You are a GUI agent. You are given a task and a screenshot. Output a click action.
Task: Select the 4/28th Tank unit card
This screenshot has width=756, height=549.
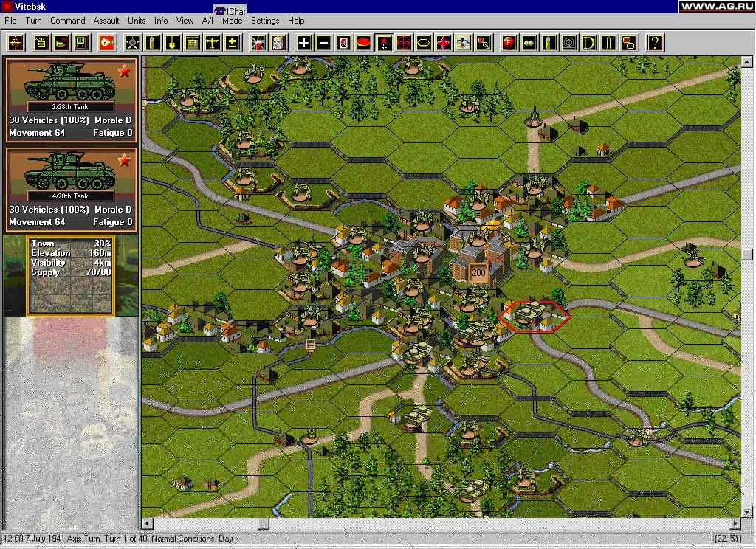(72, 190)
